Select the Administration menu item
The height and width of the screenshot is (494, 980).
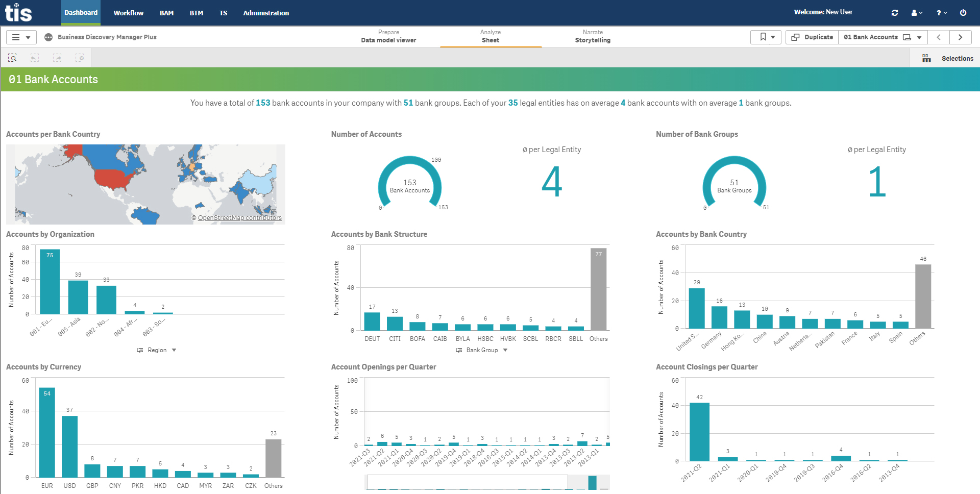pyautogui.click(x=266, y=13)
